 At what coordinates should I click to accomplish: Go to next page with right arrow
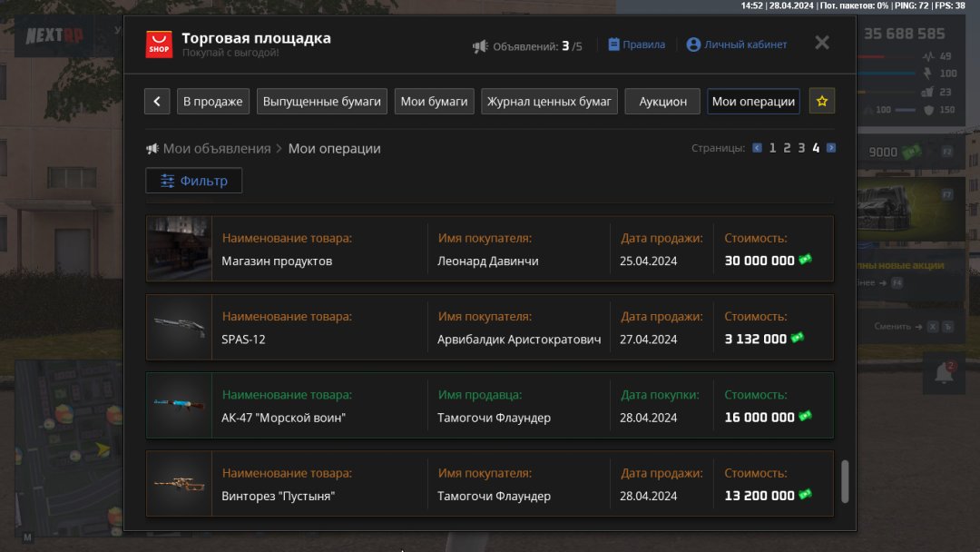(x=830, y=148)
